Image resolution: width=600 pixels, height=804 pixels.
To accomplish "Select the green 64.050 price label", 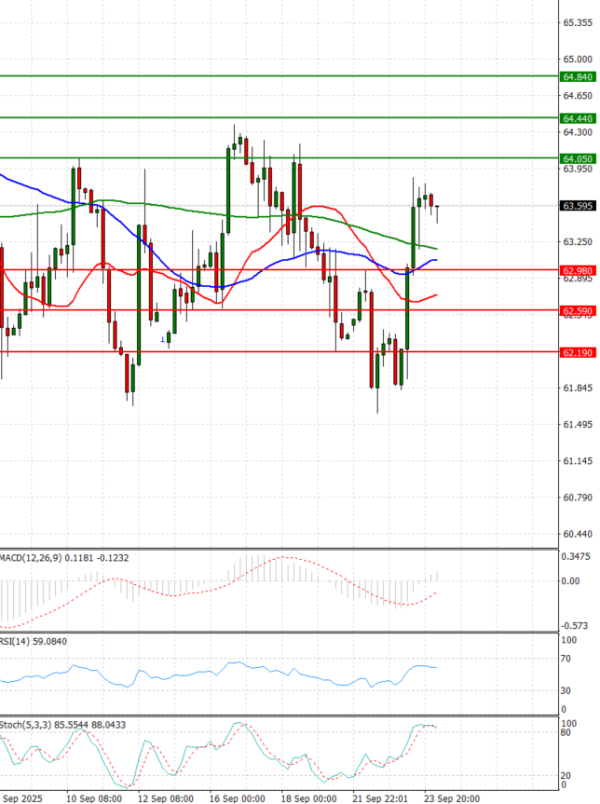I will 578,159.
